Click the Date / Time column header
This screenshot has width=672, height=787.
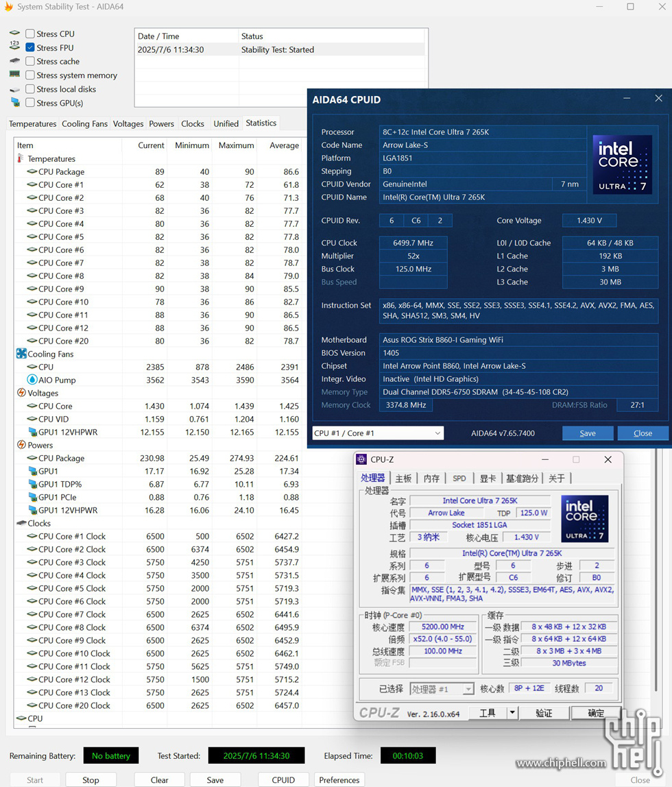(x=187, y=36)
